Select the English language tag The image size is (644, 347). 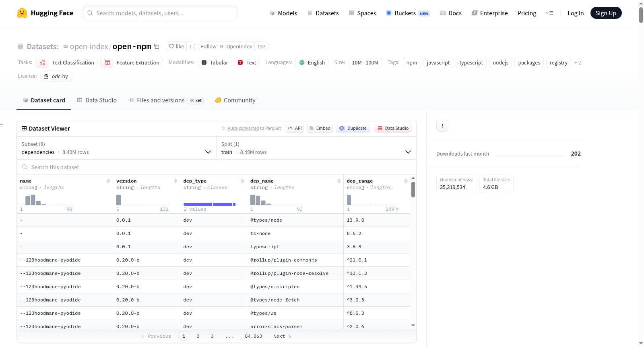pyautogui.click(x=312, y=62)
